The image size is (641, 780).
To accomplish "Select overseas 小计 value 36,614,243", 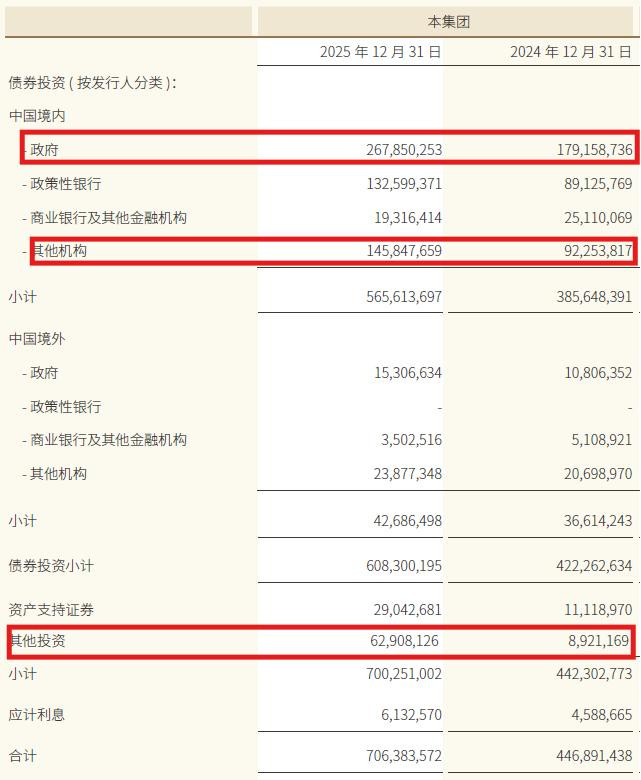I will (x=598, y=521).
